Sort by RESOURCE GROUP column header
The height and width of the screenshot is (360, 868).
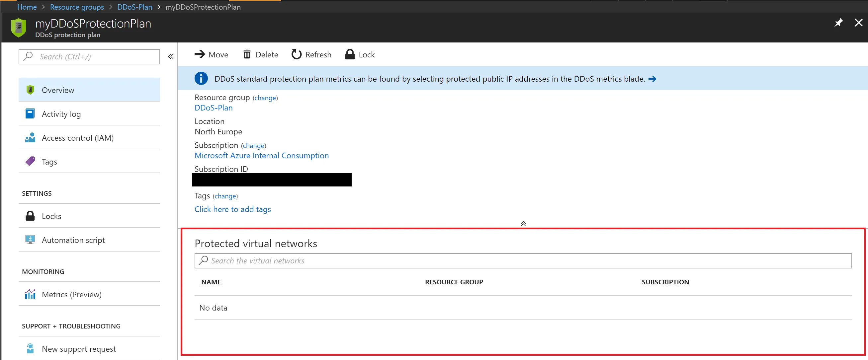tap(454, 282)
